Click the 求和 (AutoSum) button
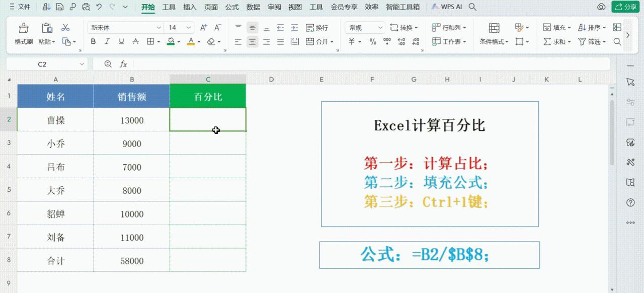The height and width of the screenshot is (293, 644). [x=557, y=42]
